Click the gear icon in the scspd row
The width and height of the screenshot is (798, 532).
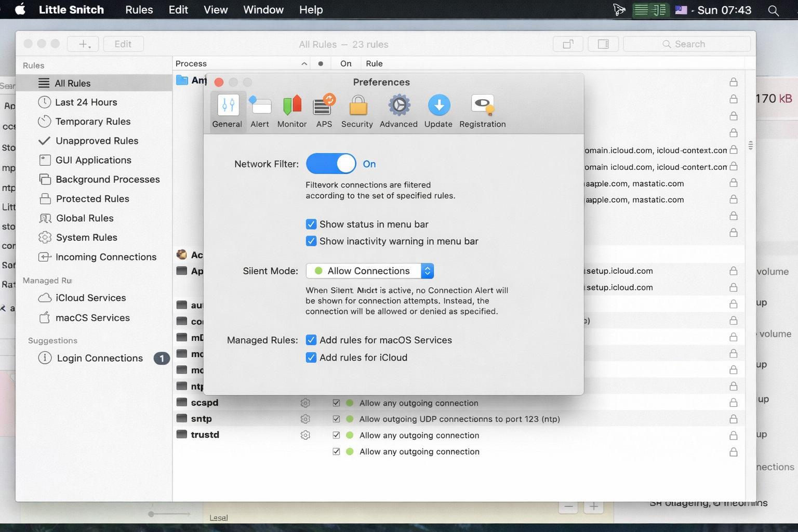[305, 403]
